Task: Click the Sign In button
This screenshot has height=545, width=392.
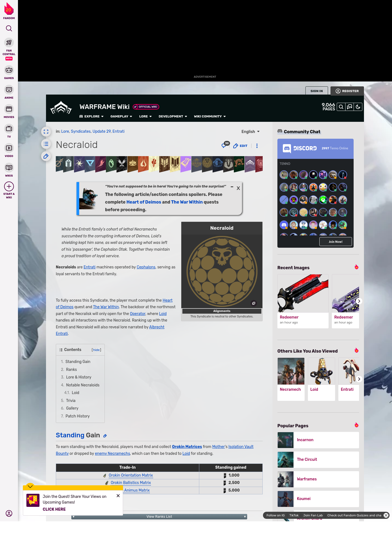Action: pyautogui.click(x=317, y=91)
